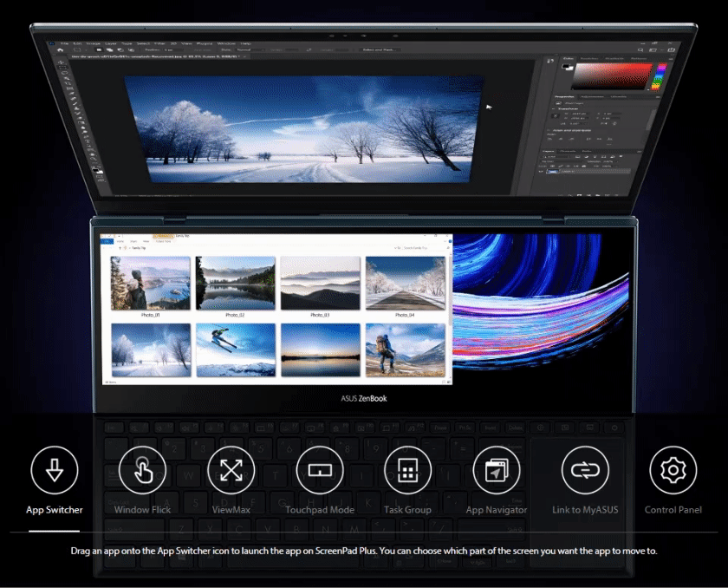Open the Style dropdown set to Normal
Screen dimensions: 728x588
tap(250, 49)
